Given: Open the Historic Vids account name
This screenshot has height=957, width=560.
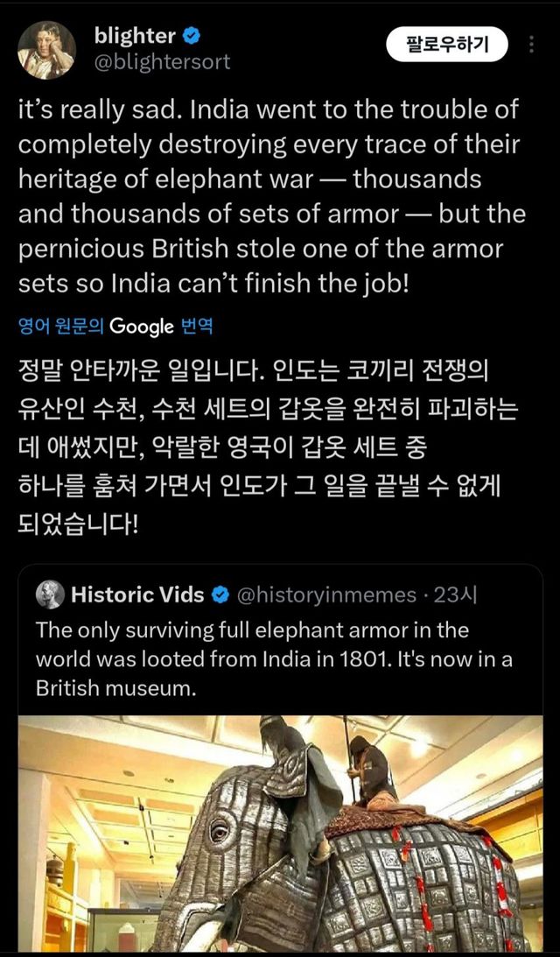Looking at the screenshot, I should click(x=136, y=595).
